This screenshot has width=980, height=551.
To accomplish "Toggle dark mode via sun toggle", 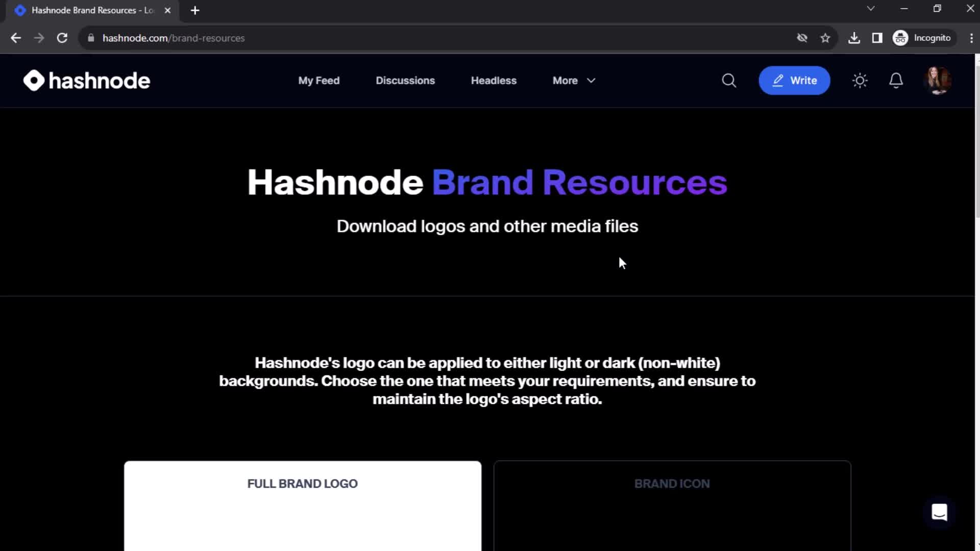I will tap(860, 80).
